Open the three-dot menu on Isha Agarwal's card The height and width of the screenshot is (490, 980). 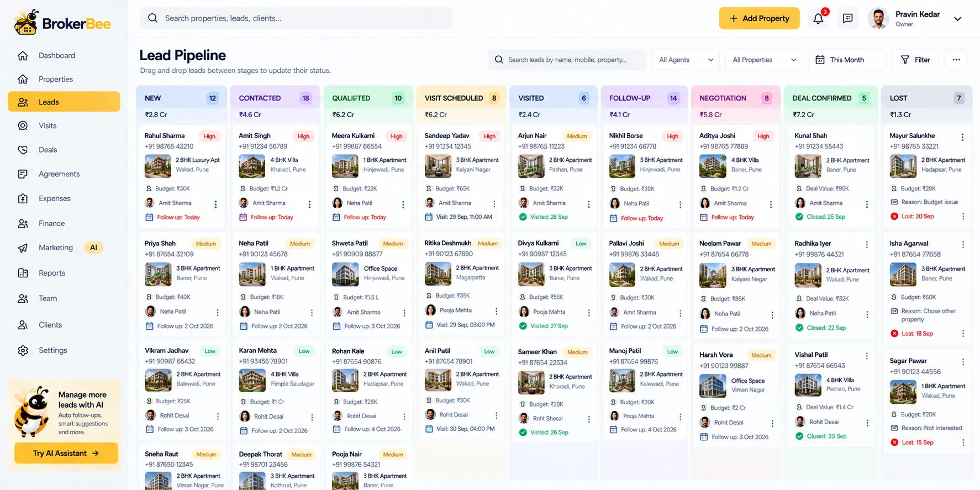coord(963,245)
